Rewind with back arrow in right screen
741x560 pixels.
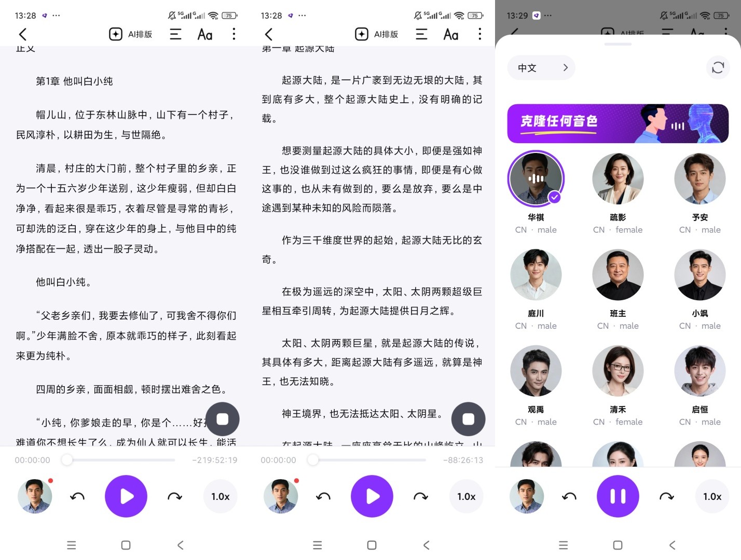pos(569,497)
